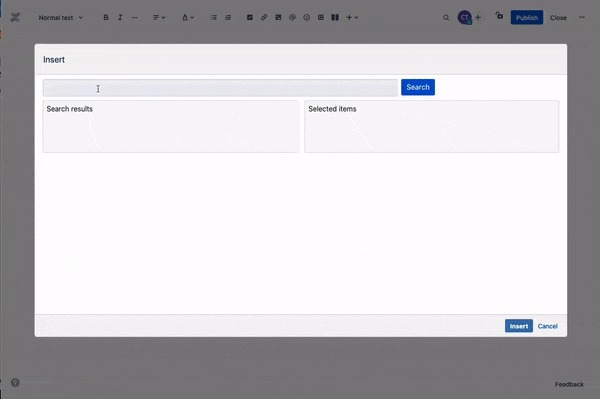Screen dimensions: 600x399
Task: Toggle bold formatting
Action: click(106, 18)
